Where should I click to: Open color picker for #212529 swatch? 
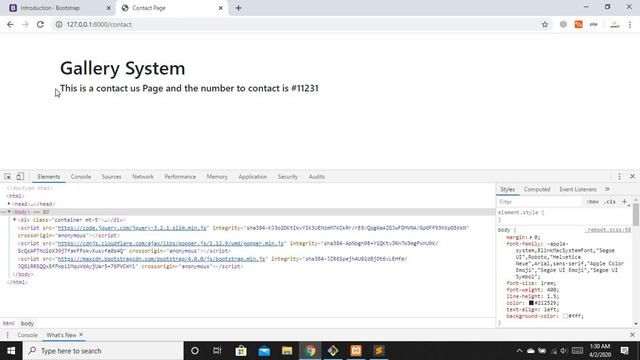click(x=531, y=303)
